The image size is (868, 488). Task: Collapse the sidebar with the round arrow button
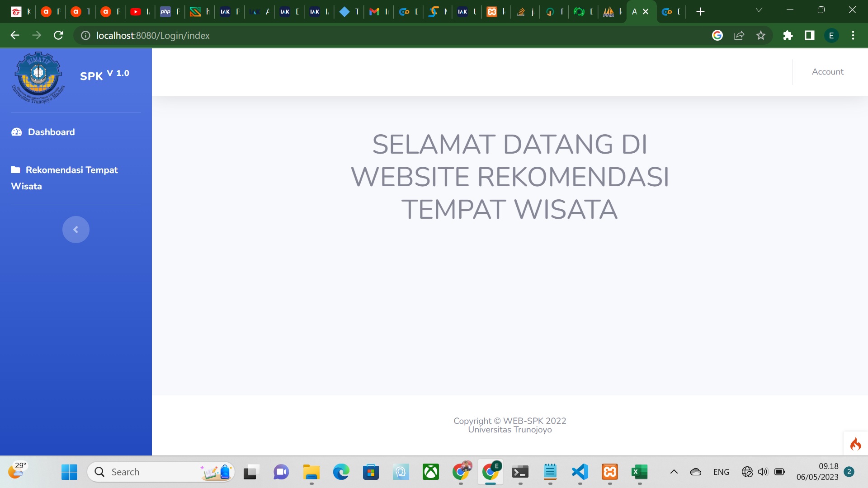tap(75, 230)
